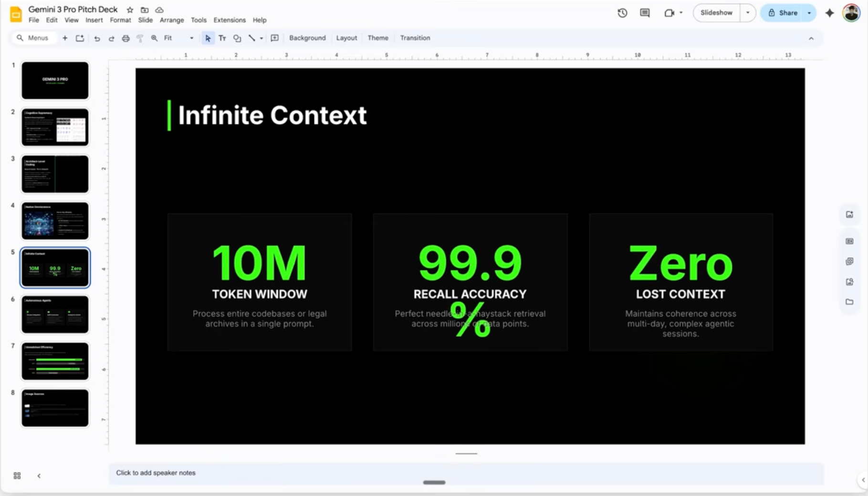Click the Gemini sparkle icon

pyautogui.click(x=830, y=13)
